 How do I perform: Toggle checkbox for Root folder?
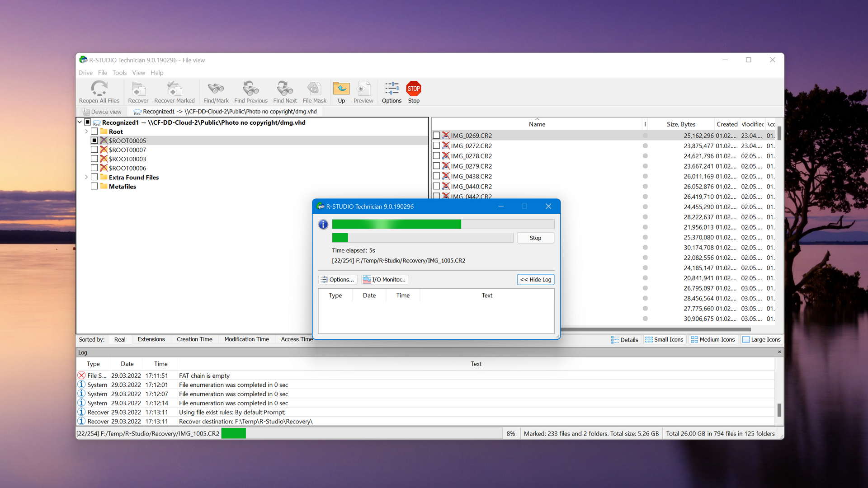tap(94, 131)
